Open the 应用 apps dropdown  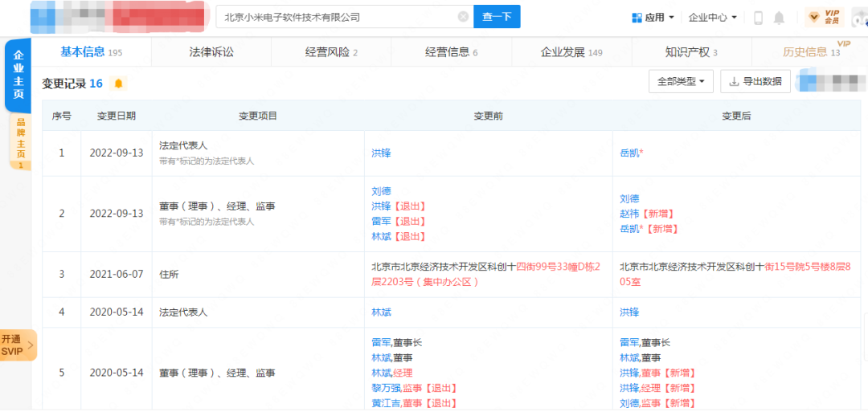click(653, 17)
